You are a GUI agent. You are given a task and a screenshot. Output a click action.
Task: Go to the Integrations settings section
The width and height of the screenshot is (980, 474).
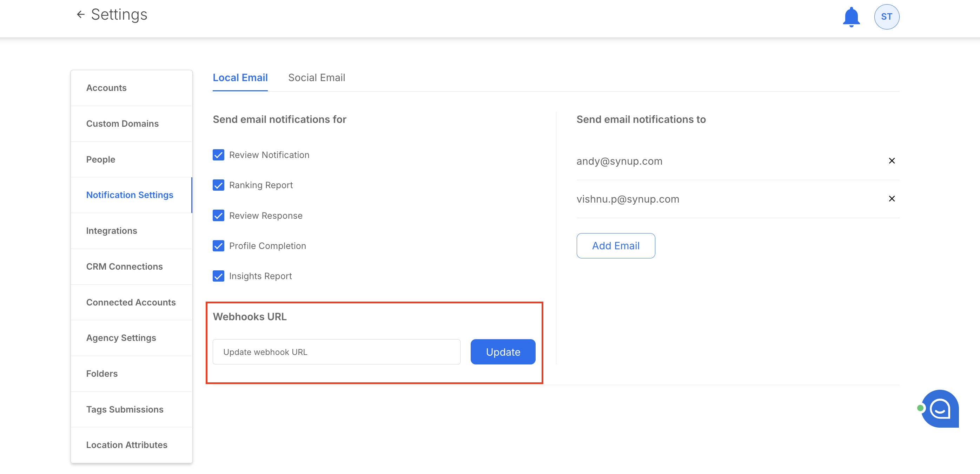click(x=112, y=231)
